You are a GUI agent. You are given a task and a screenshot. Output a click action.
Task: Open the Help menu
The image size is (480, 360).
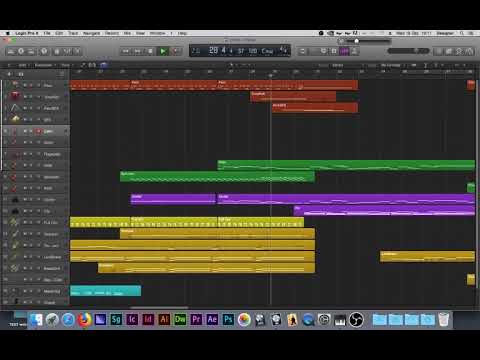point(182,33)
